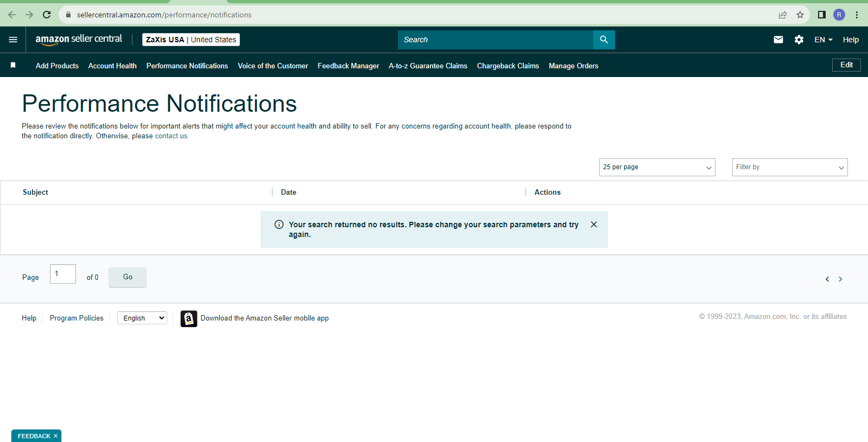The width and height of the screenshot is (868, 442).
Task: Open Chargeback Claims menu item
Action: pos(508,66)
